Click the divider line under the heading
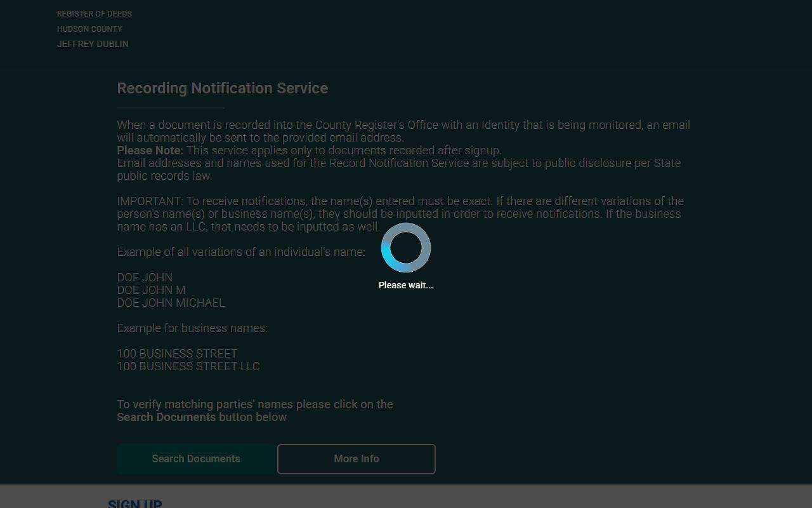Screen dimensions: 812x508 171,109
